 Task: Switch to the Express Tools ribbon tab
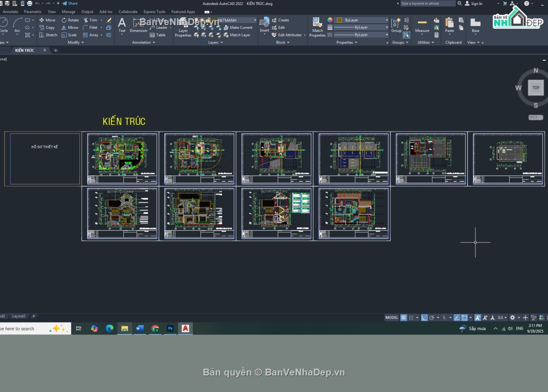coord(154,12)
